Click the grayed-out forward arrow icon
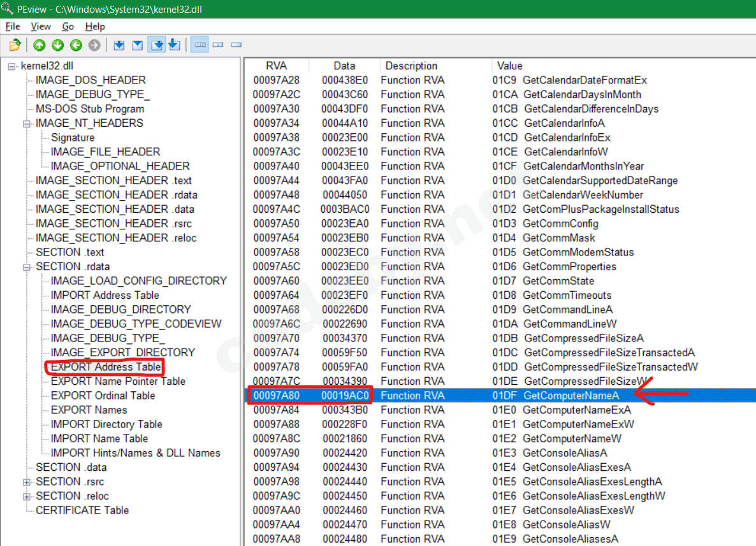 tap(94, 45)
